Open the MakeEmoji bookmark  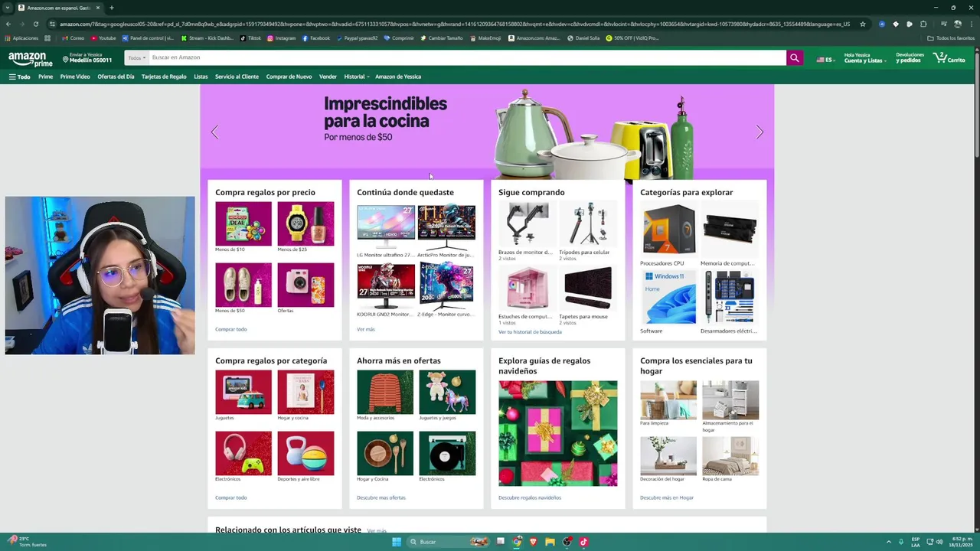point(486,38)
